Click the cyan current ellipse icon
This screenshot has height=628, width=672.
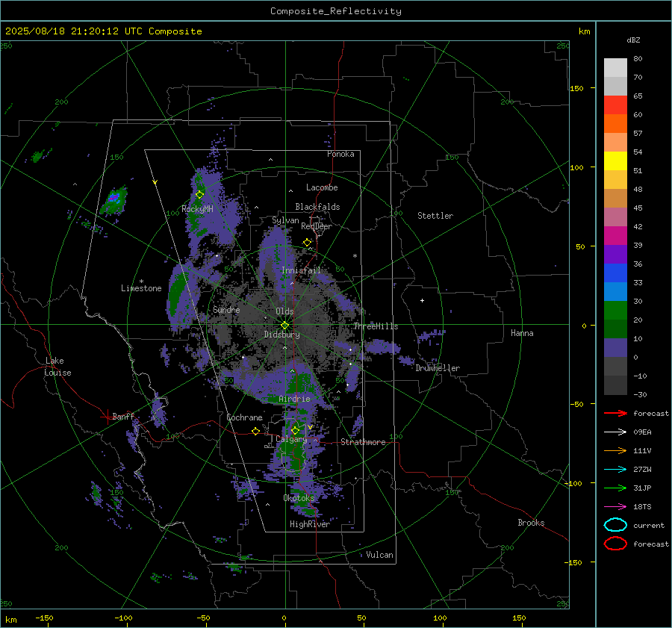coord(615,525)
